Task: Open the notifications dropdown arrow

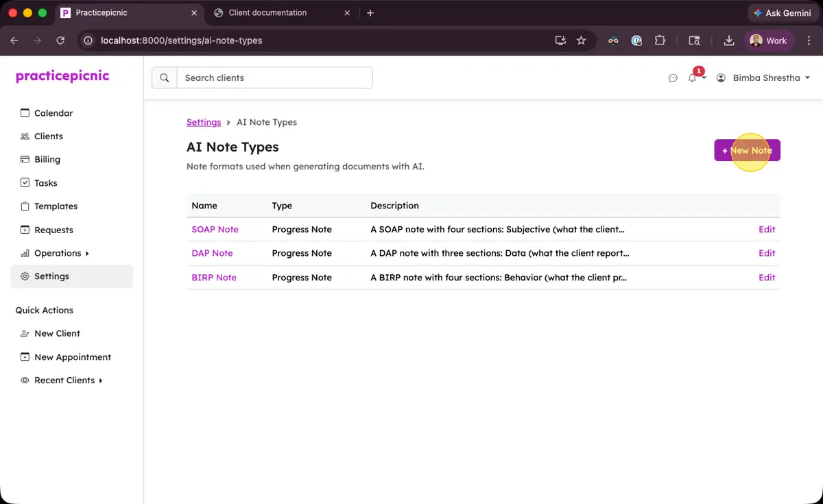Action: (x=705, y=78)
